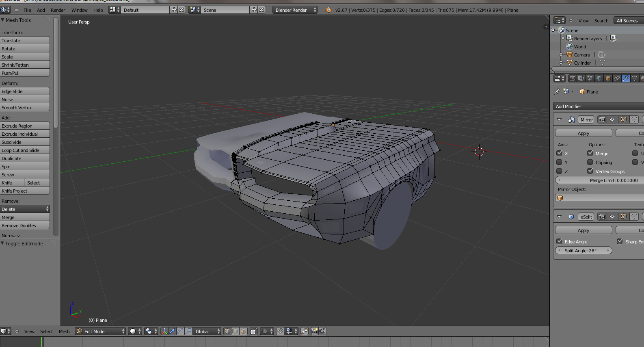
Task: Open the Render menu
Action: click(x=58, y=10)
